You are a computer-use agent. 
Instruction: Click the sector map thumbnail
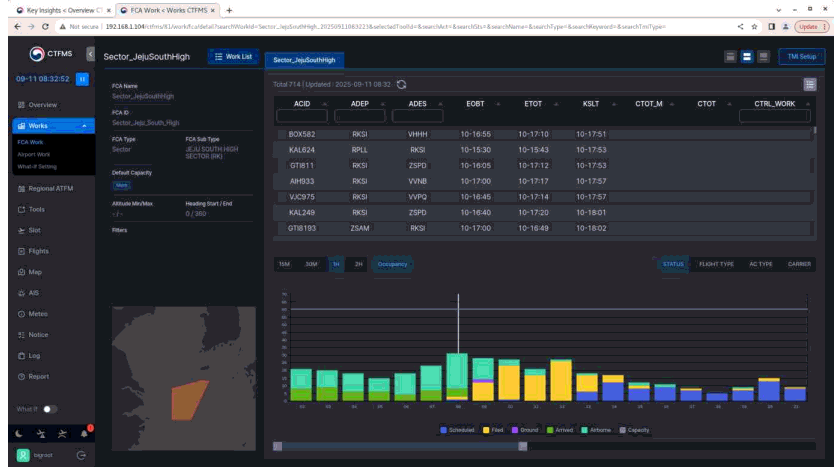coord(184,378)
